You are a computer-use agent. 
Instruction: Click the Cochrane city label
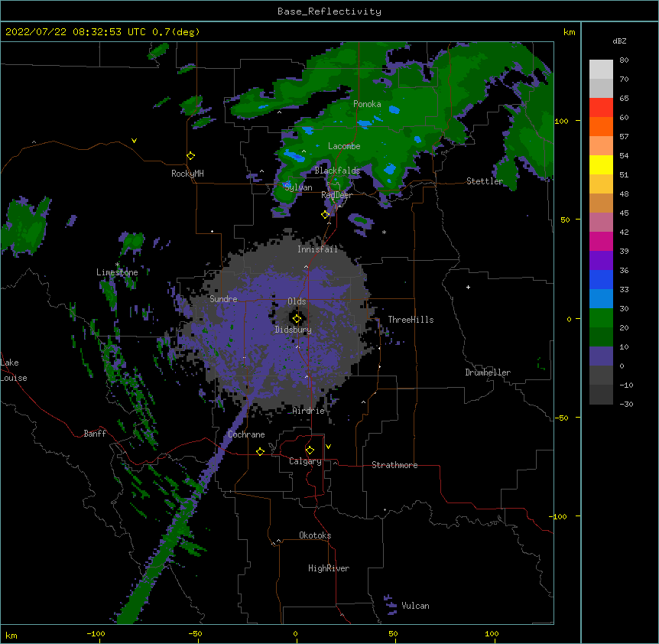pyautogui.click(x=246, y=434)
